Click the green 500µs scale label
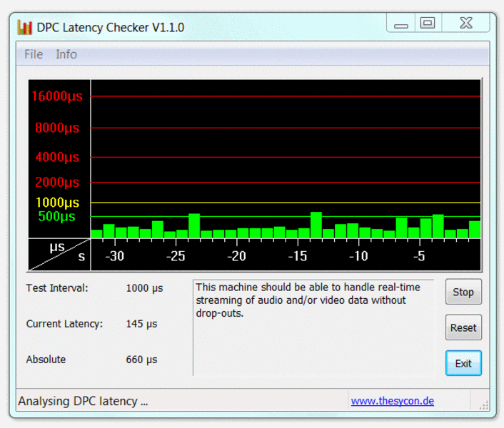Screen dimensions: 504x428 (56, 216)
